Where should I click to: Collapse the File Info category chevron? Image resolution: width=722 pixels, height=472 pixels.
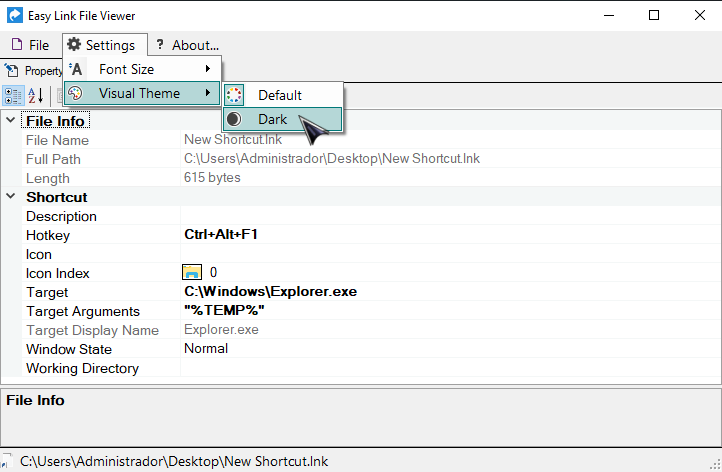(11, 120)
